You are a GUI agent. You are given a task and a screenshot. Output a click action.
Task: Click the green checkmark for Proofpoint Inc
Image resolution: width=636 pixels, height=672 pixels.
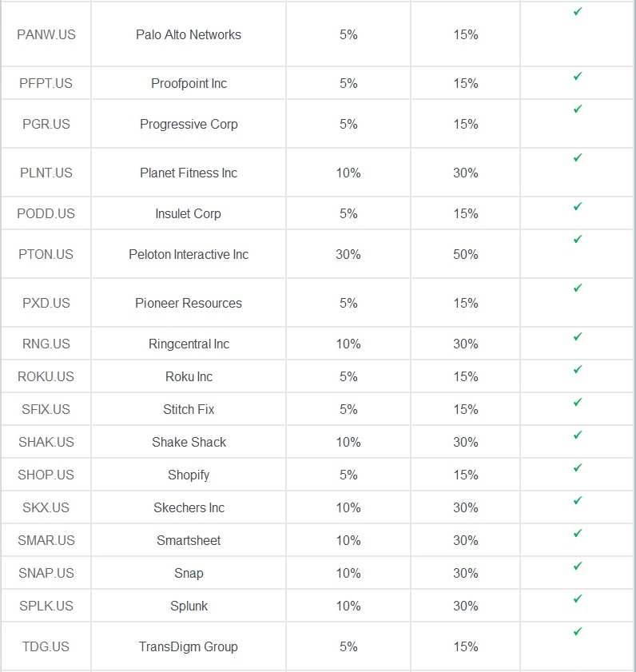pyautogui.click(x=578, y=76)
